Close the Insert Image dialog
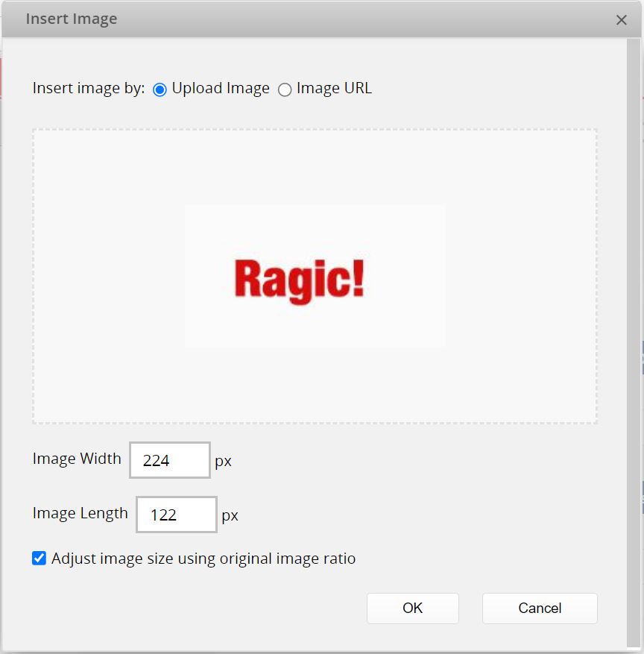The height and width of the screenshot is (654, 644). pos(621,19)
